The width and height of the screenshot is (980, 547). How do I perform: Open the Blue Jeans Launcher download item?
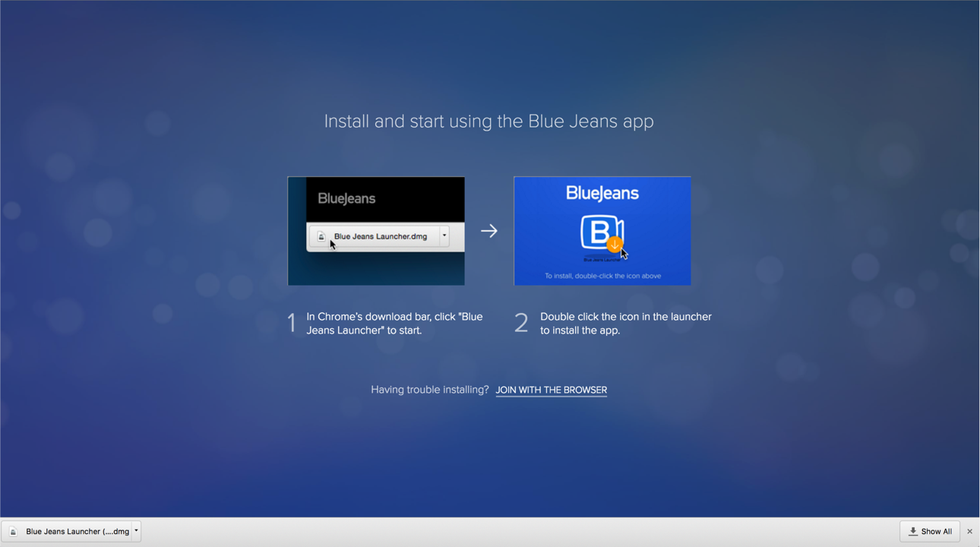click(x=77, y=532)
